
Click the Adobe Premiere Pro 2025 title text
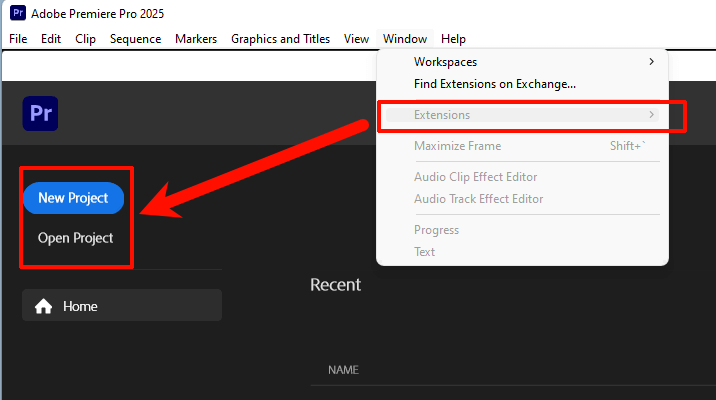click(97, 14)
